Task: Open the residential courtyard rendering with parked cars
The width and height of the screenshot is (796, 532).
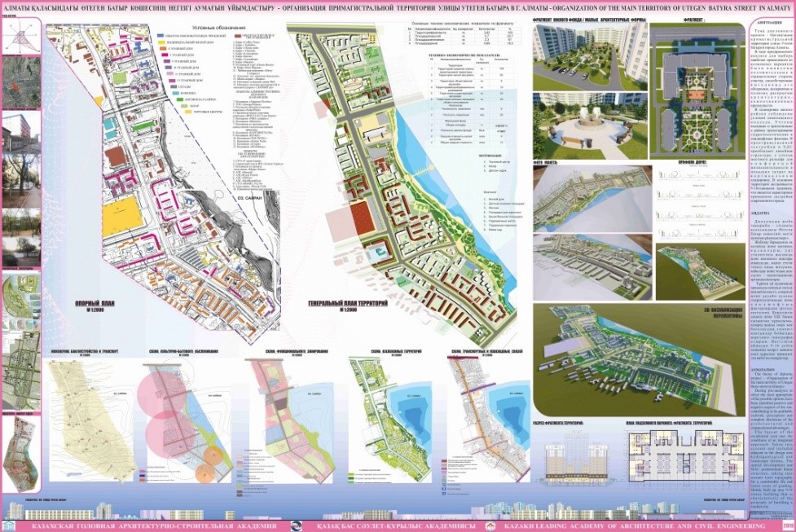Action: pos(589,56)
